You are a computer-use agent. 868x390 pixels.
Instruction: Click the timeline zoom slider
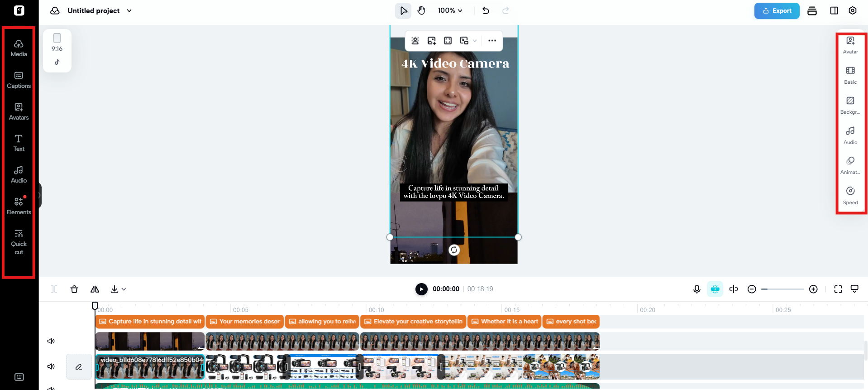pyautogui.click(x=782, y=289)
